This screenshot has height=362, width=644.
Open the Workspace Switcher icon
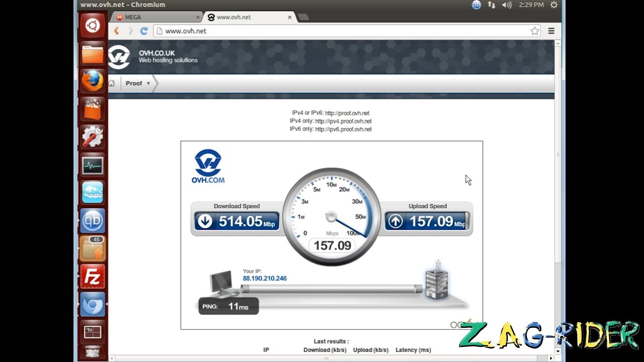click(x=93, y=332)
